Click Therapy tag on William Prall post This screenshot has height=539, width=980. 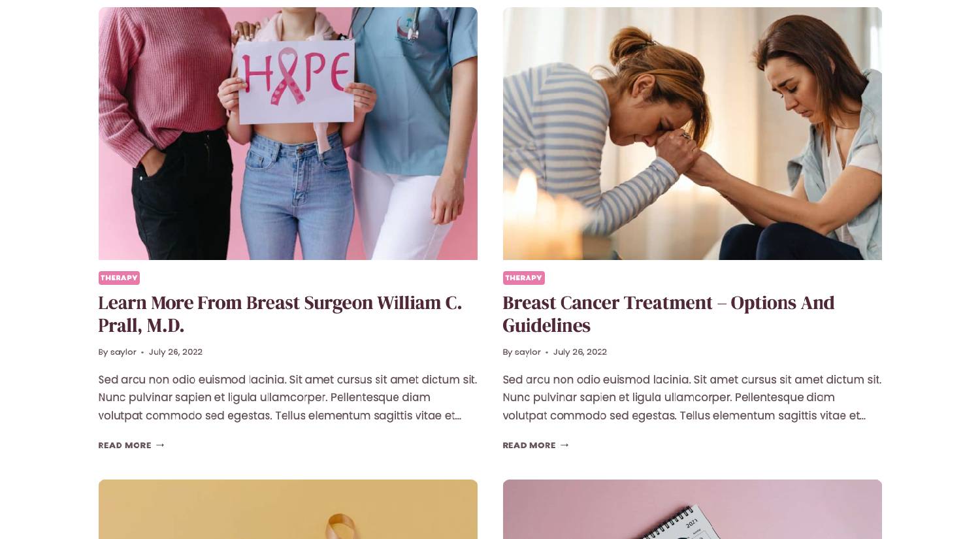pyautogui.click(x=119, y=278)
